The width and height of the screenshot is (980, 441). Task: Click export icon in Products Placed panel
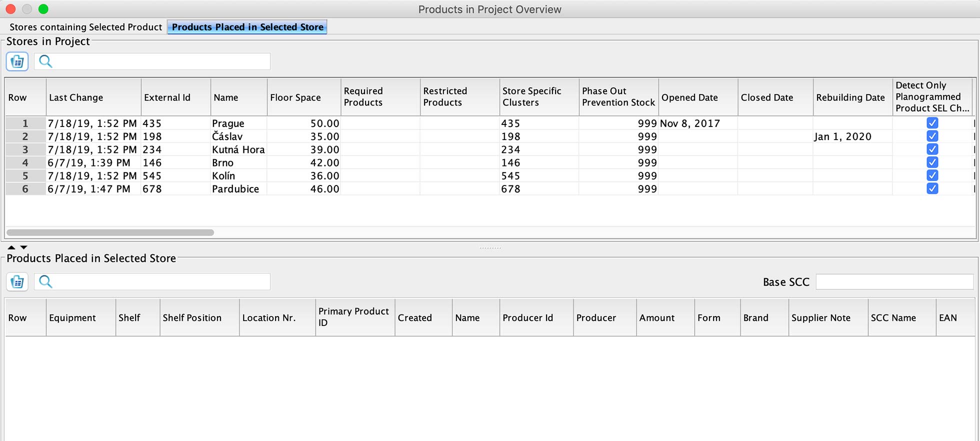tap(17, 282)
